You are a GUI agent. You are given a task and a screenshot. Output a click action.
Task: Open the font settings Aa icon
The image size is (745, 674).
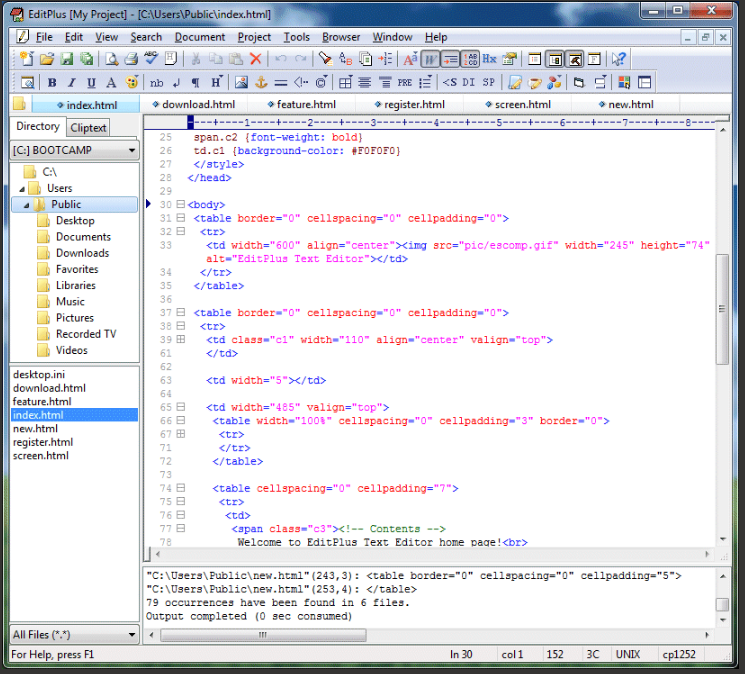(411, 59)
